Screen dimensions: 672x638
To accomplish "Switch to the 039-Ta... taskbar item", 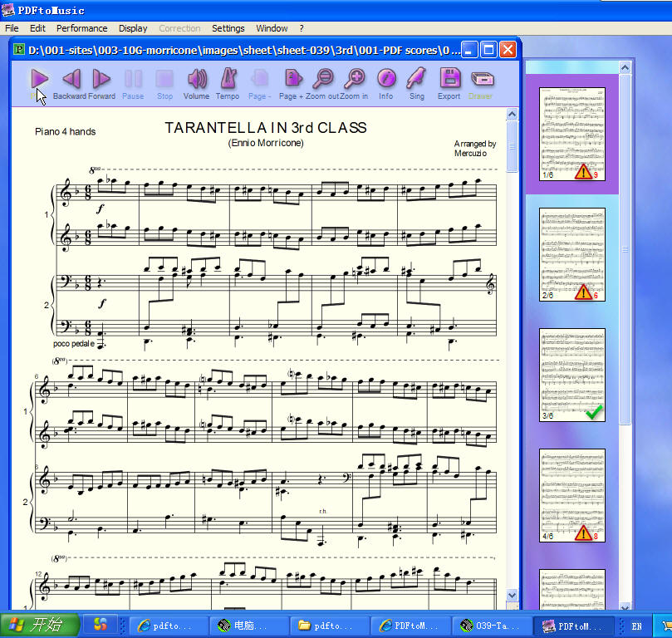I will (491, 626).
